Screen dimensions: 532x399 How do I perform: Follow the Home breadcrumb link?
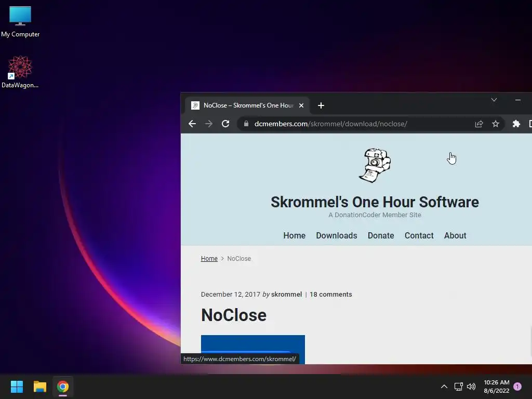[x=209, y=259]
